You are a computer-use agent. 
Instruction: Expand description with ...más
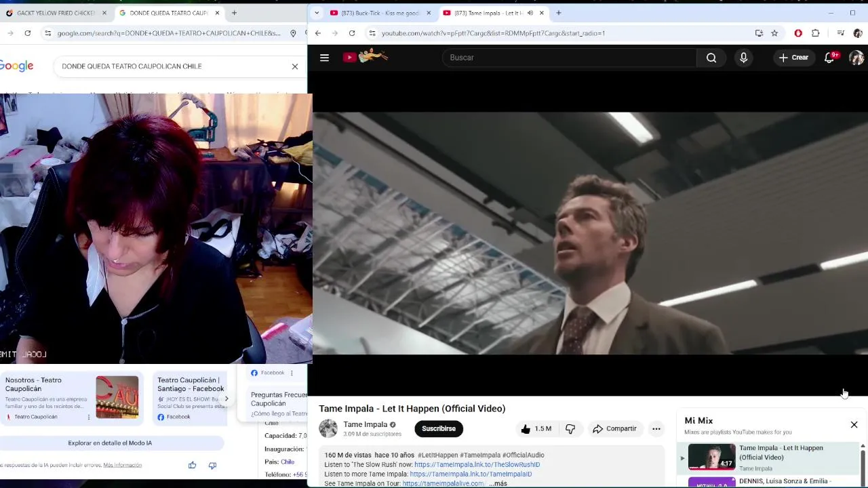click(498, 483)
